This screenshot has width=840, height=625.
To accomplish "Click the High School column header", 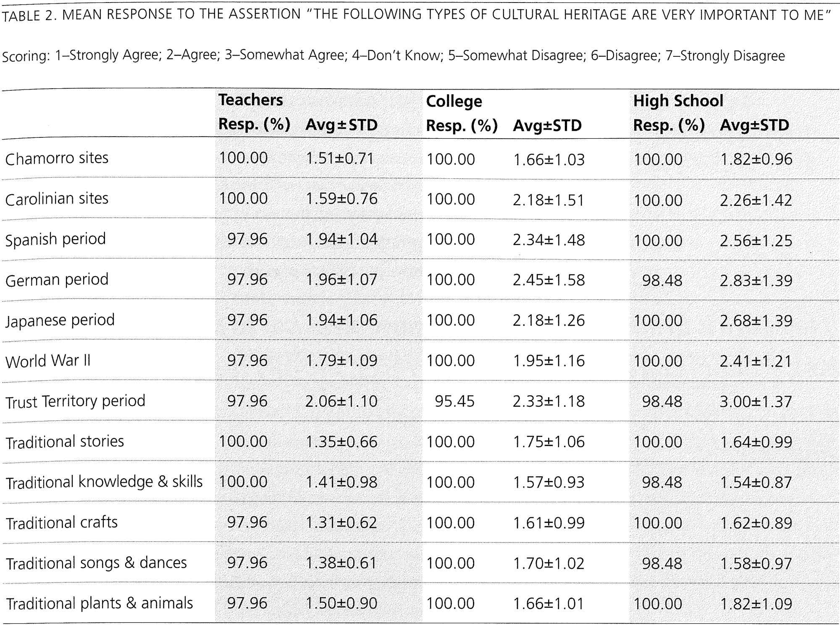I will coord(678,101).
